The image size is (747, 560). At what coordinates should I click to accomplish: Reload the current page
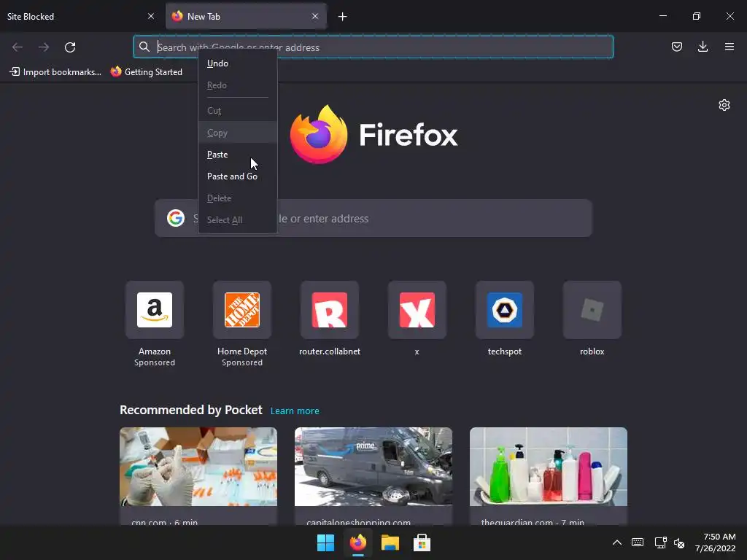point(70,47)
